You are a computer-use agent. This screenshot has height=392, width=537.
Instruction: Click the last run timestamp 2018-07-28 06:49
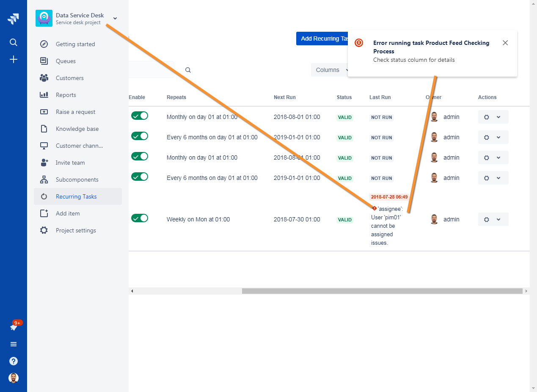389,197
